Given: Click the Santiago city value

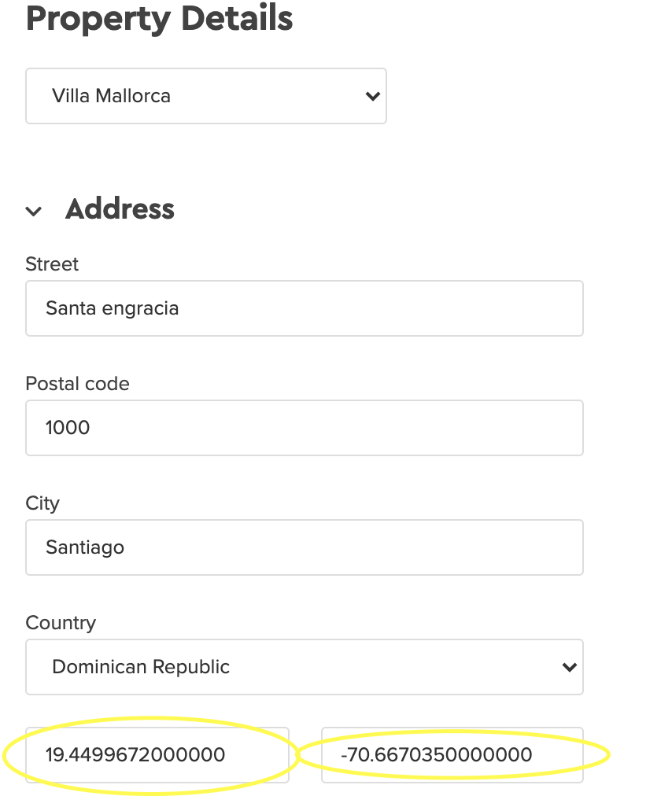Looking at the screenshot, I should coord(85,547).
